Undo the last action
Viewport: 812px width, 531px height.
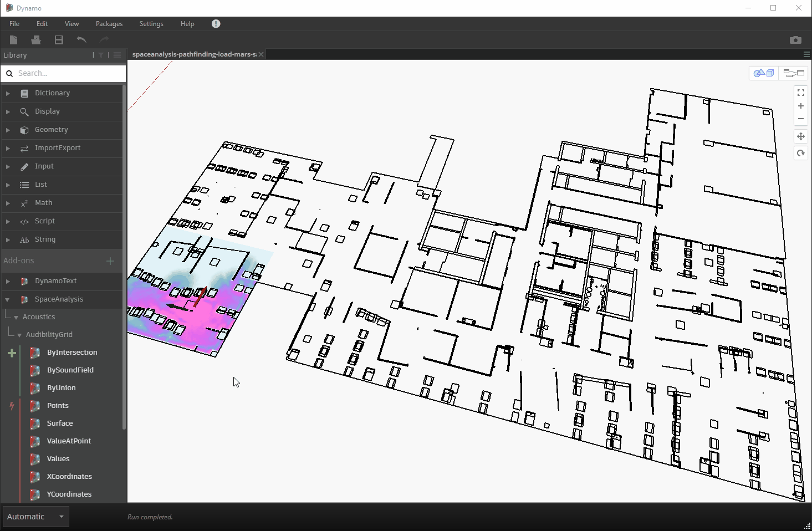[x=81, y=40]
